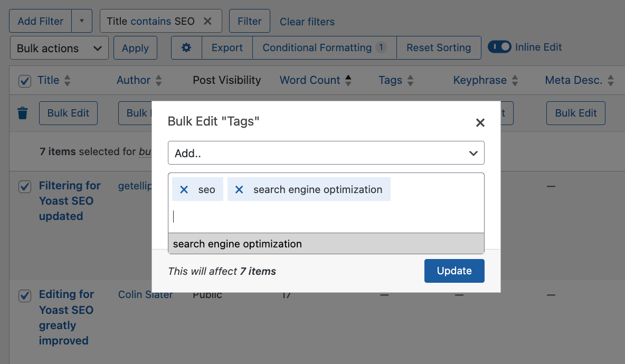Sort by the Meta Desc. column arrows

(x=611, y=80)
